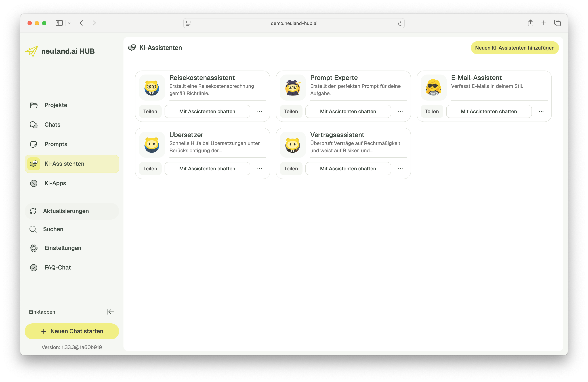Click Safari share icon
Viewport: 588px width, 382px height.
(530, 23)
